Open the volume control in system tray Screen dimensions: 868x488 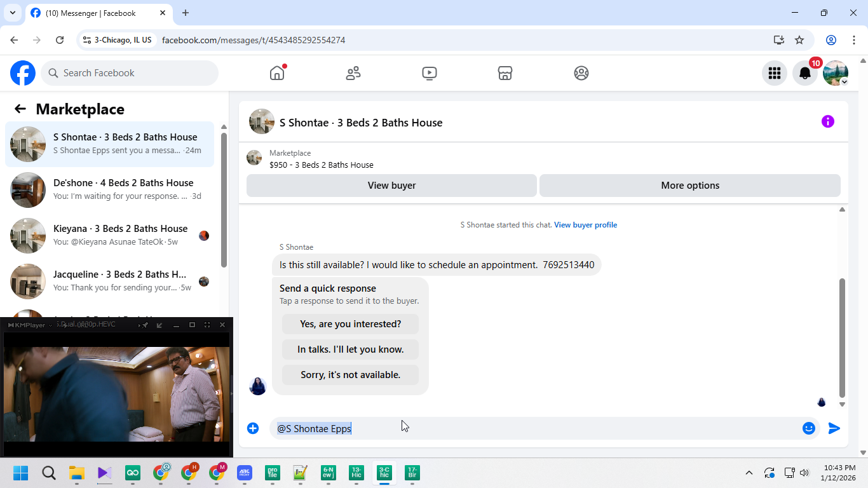tap(804, 473)
